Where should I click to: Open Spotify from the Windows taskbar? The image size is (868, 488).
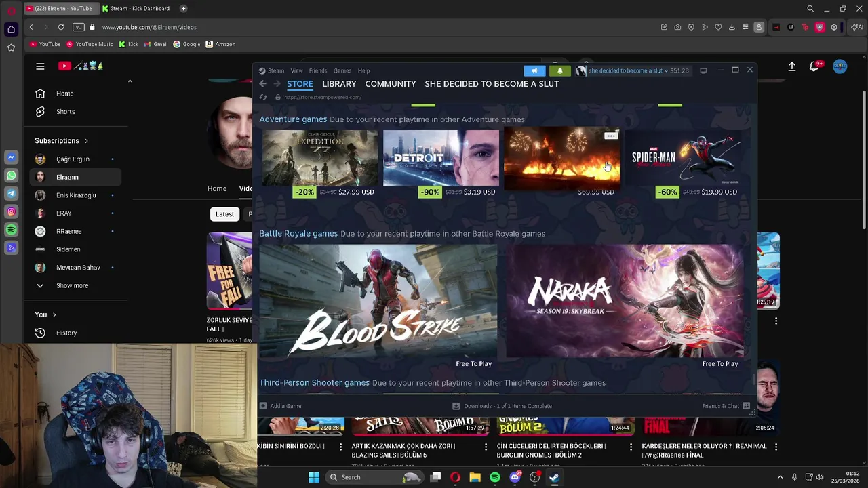point(495,477)
